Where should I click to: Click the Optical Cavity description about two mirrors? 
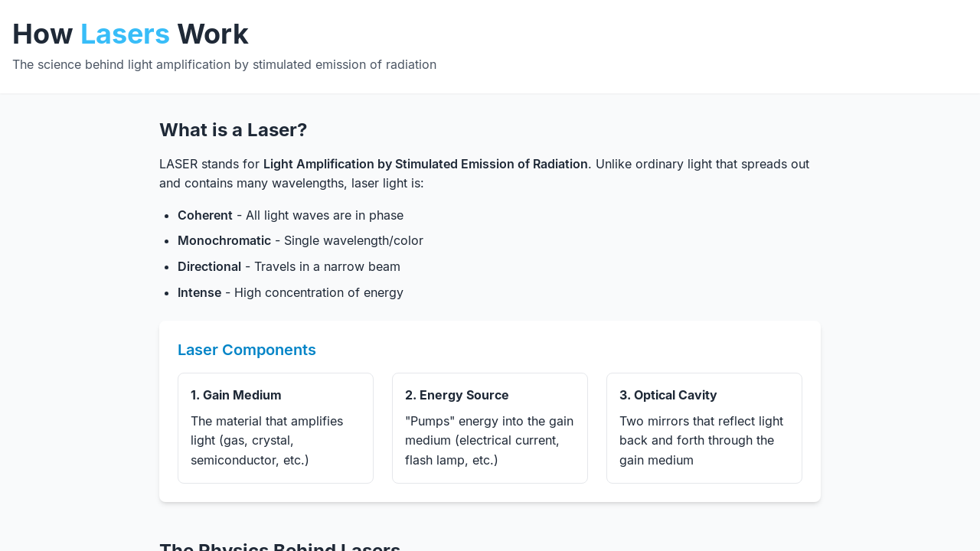701,441
